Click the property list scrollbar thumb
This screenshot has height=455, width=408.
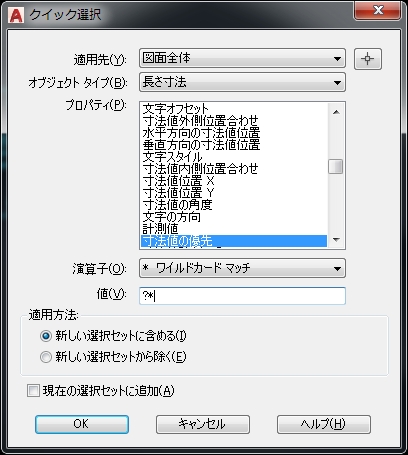pyautogui.click(x=336, y=167)
